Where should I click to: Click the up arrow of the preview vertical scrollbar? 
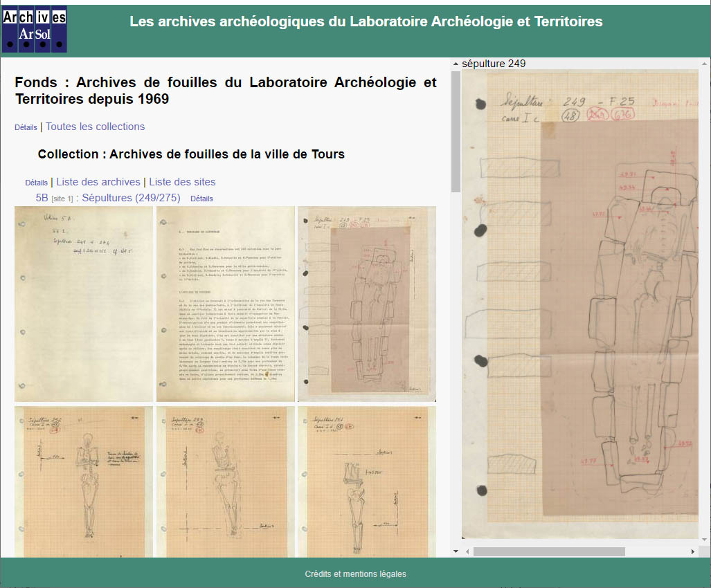coord(704,64)
